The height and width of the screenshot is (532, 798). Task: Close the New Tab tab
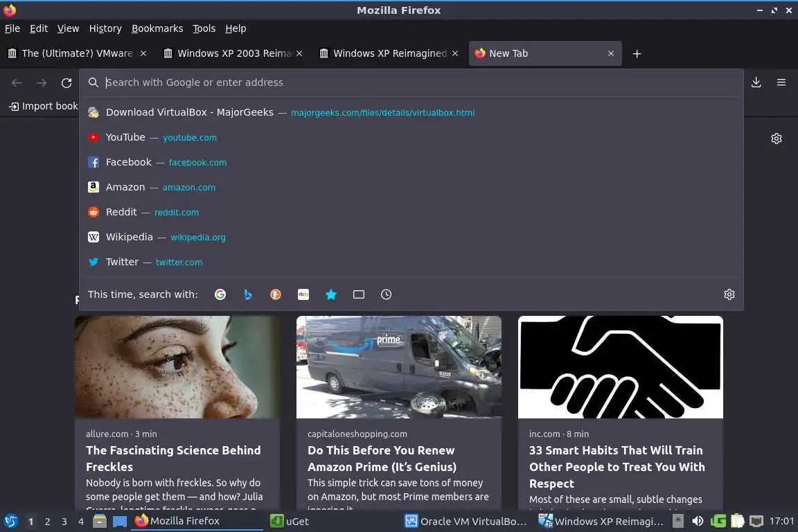[x=611, y=53]
